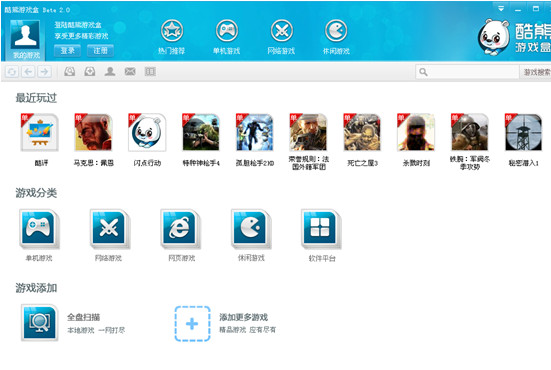Launch the 死亡之屋3 game thumbnail
Image resolution: width=551 pixels, height=370 pixels.
pos(362,132)
